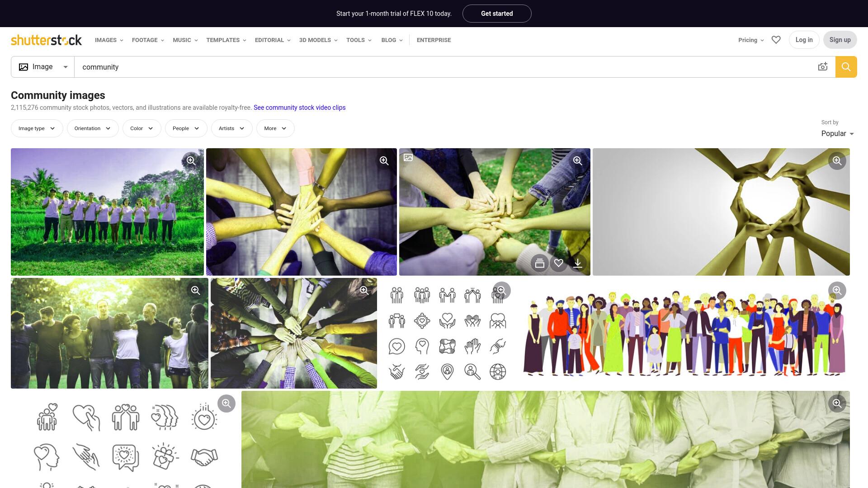Expand the People filter

pos(186,128)
